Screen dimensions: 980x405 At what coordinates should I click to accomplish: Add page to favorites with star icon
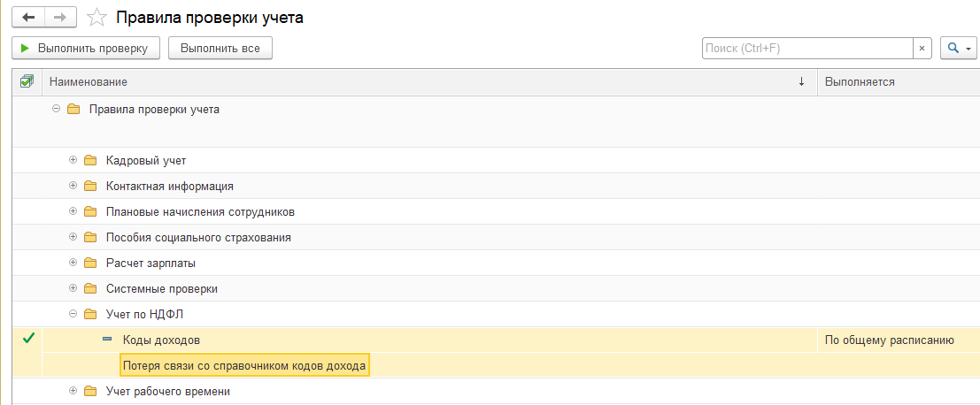pos(99,18)
